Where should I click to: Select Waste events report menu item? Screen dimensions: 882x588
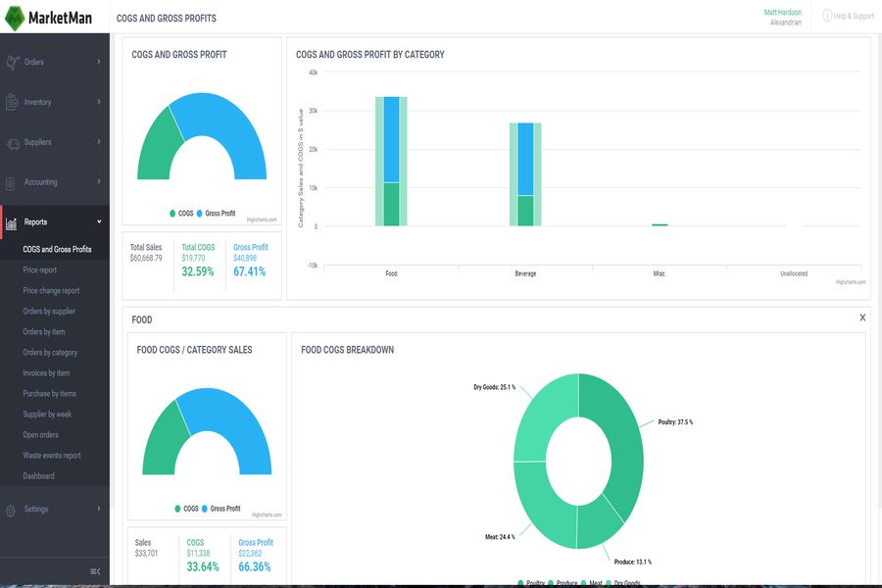click(52, 456)
